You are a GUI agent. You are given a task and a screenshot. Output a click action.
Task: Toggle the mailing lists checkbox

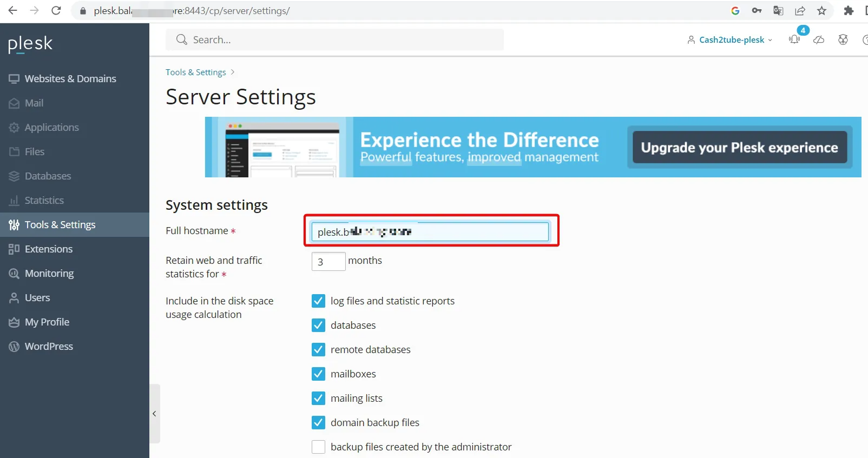pos(318,399)
